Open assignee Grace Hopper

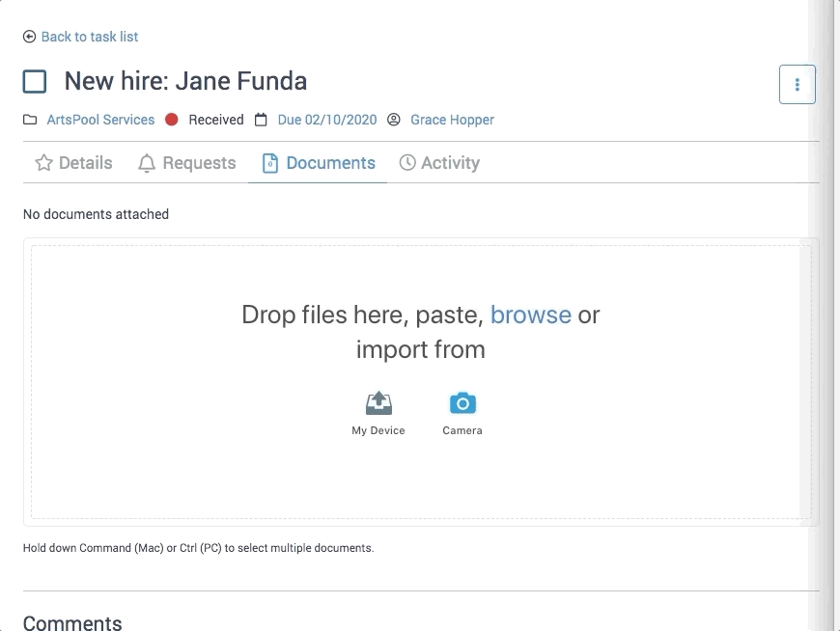[x=452, y=120]
